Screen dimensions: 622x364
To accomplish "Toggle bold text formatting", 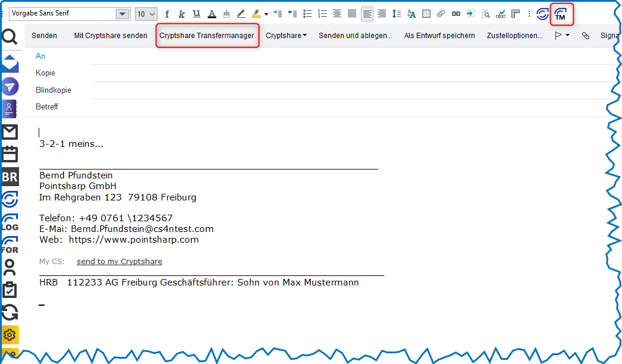I will [x=167, y=14].
